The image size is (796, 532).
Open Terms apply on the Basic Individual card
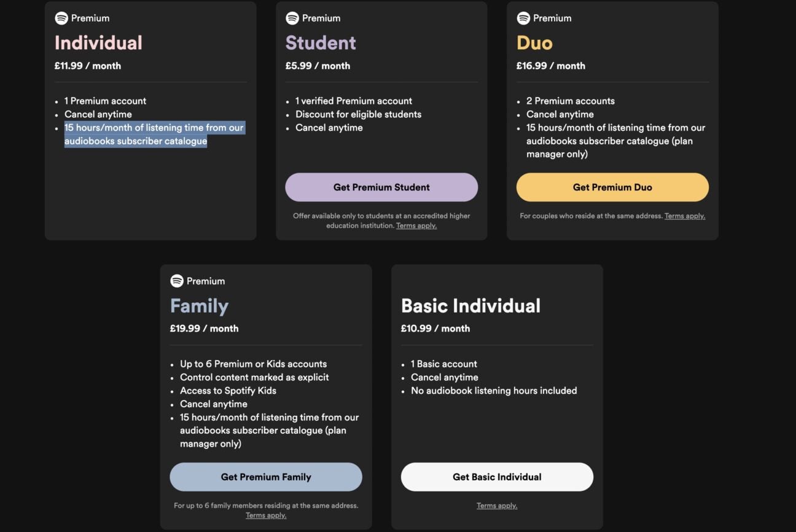coord(497,505)
